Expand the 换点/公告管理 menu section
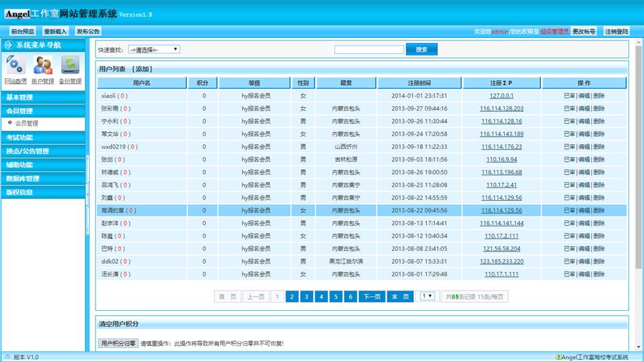644x362 pixels. click(x=43, y=151)
